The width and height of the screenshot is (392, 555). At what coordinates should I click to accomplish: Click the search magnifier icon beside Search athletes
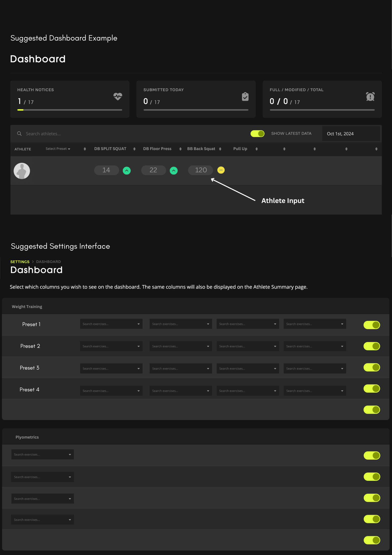tap(19, 134)
